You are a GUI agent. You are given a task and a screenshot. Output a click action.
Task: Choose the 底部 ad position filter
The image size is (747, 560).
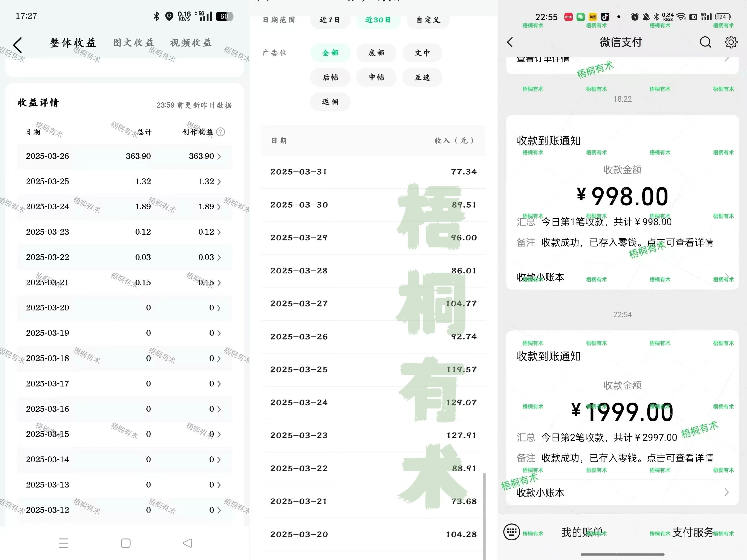pos(376,53)
